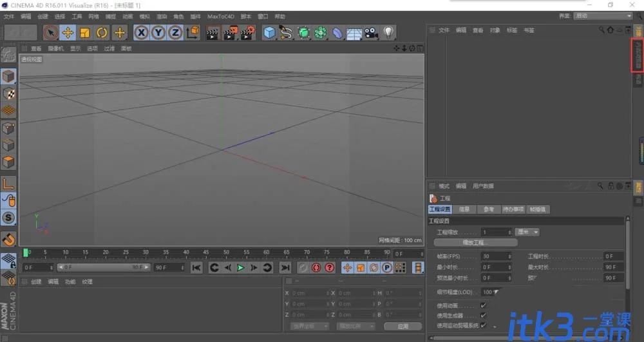Toggle the S viewport solo button
644x342 pixels.
(x=8, y=218)
